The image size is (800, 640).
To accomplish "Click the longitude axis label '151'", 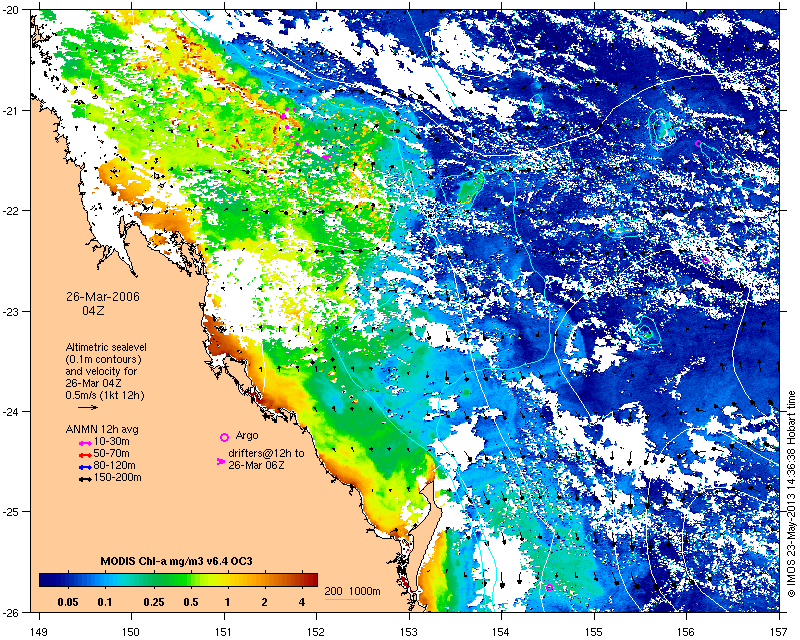I will (x=224, y=631).
